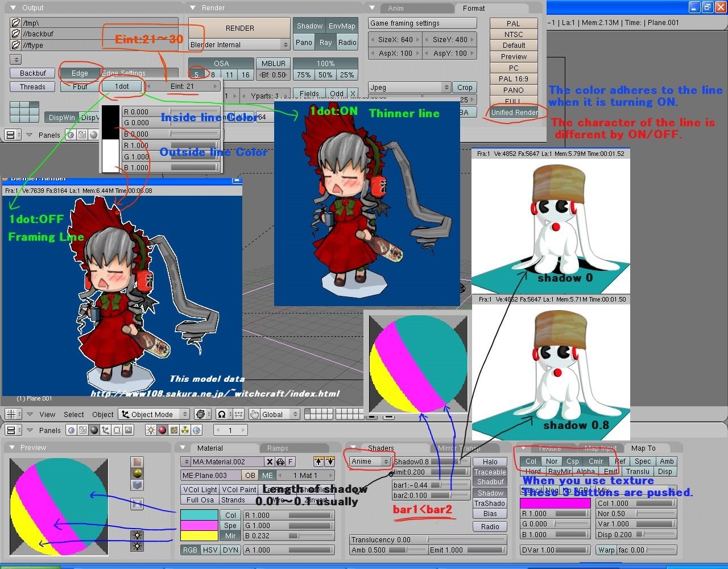Open the World buttons globe icon
This screenshot has width=728, height=569.
click(x=197, y=430)
